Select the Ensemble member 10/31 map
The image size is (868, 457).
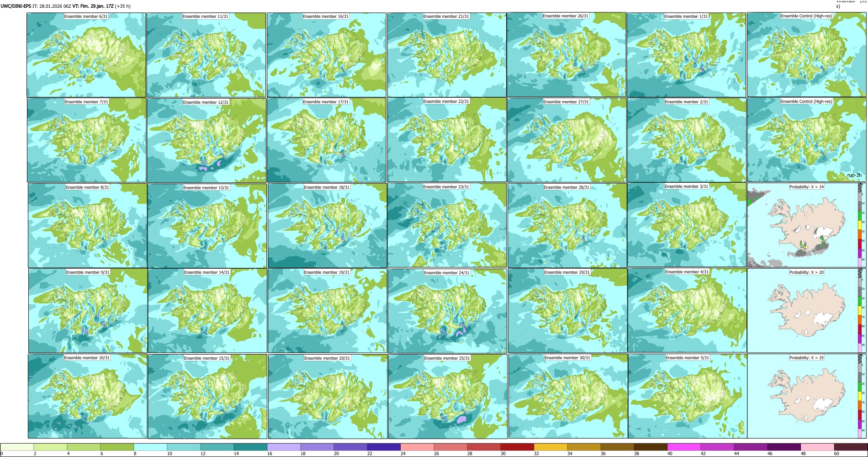click(87, 396)
